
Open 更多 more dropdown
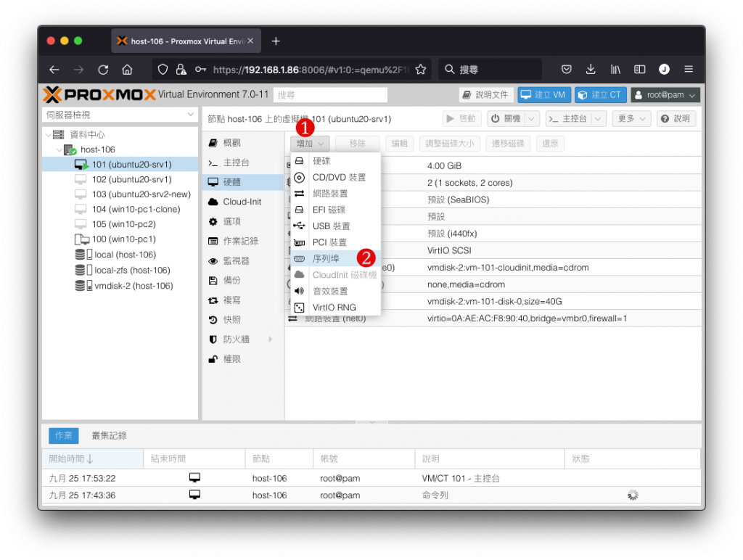coord(631,118)
